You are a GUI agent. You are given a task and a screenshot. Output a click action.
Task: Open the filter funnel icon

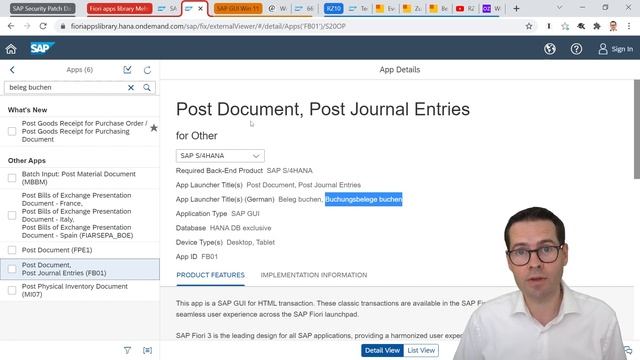click(x=127, y=350)
